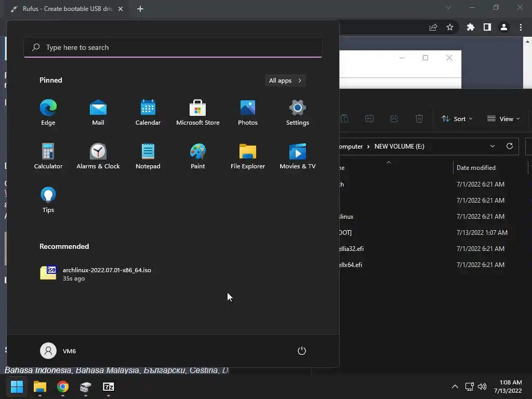Select the folder ending in linux
This screenshot has width=532, height=399.
(347, 217)
